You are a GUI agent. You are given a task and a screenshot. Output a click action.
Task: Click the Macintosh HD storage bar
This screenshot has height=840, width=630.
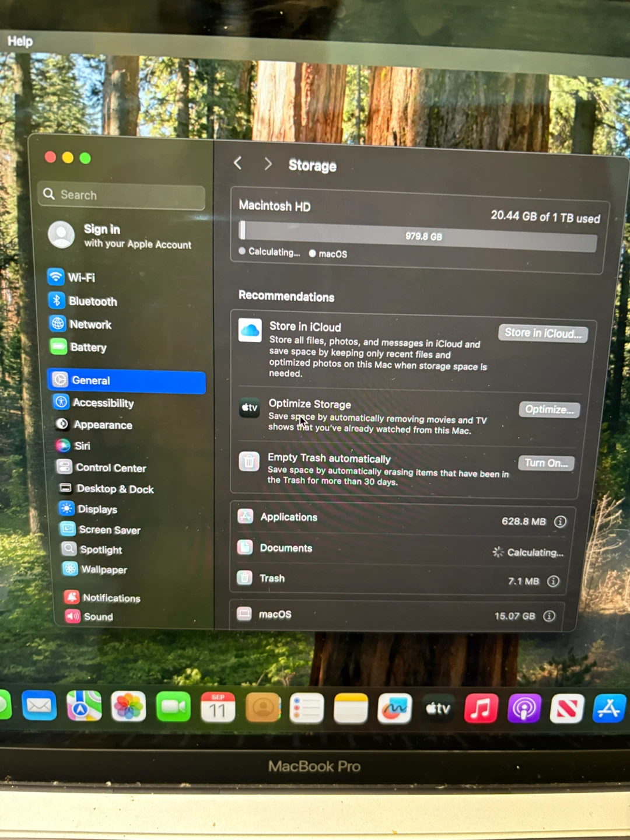418,236
